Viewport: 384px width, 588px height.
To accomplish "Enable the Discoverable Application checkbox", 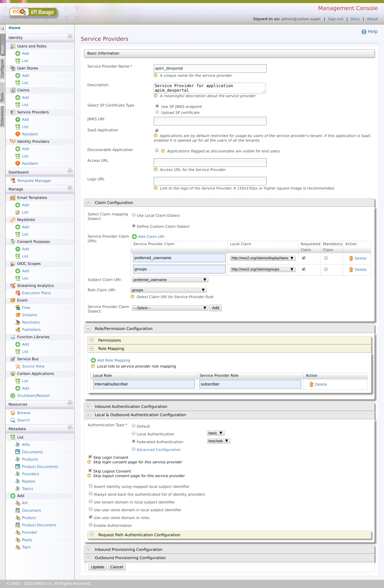I will [156, 150].
